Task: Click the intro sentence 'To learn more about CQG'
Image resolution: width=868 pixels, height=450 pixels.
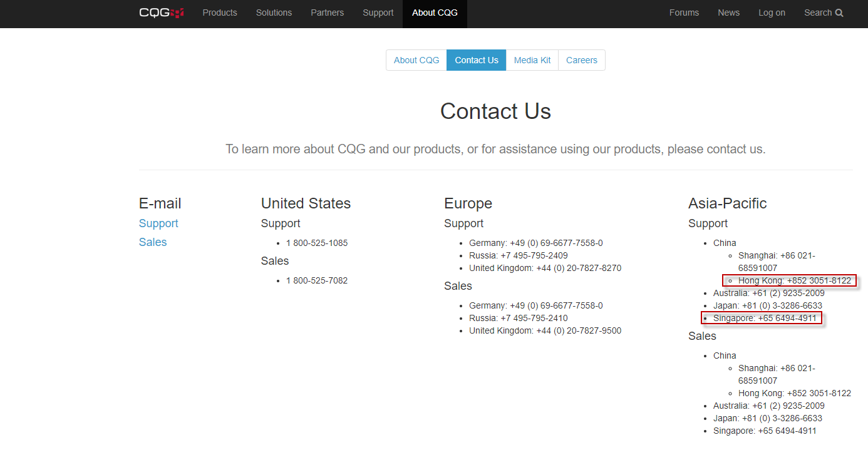Action: (495, 149)
